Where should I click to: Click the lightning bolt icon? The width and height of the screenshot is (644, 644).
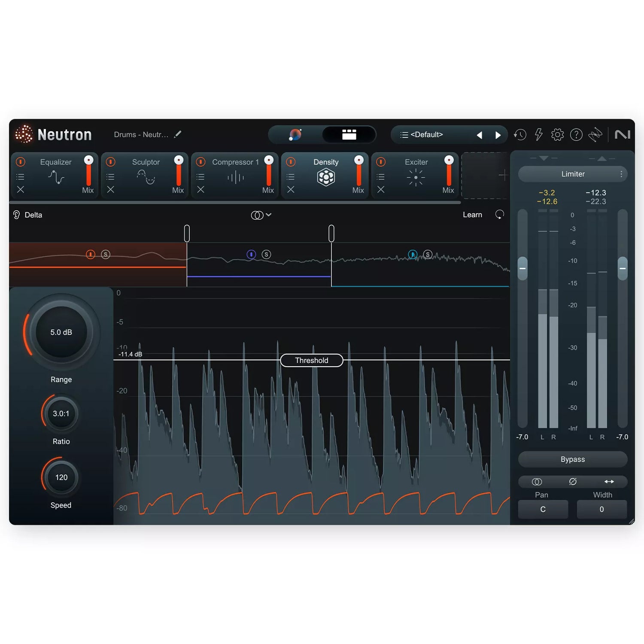pos(538,135)
